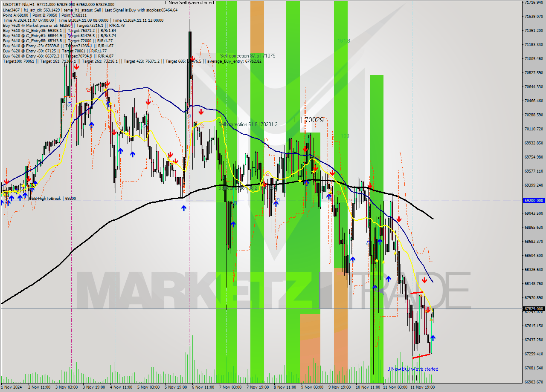The image size is (546, 392).
Task: Click the 71361.250 price axis value
Action: 534,31
